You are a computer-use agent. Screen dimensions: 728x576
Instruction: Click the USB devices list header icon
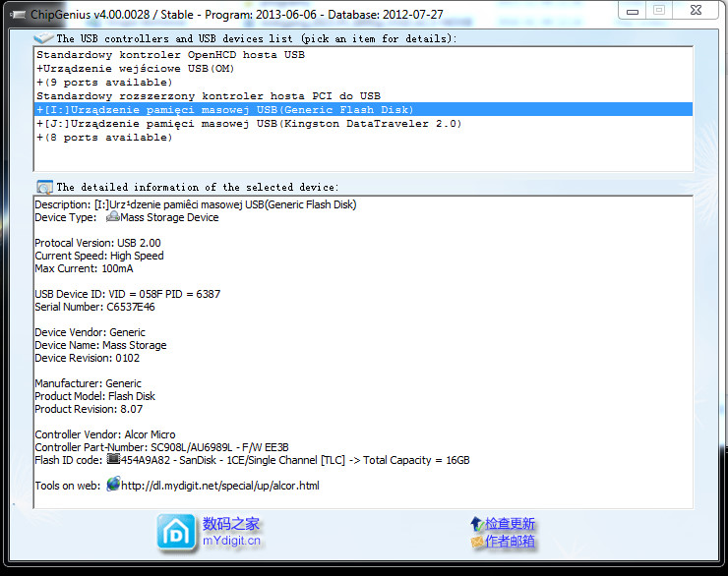43,38
